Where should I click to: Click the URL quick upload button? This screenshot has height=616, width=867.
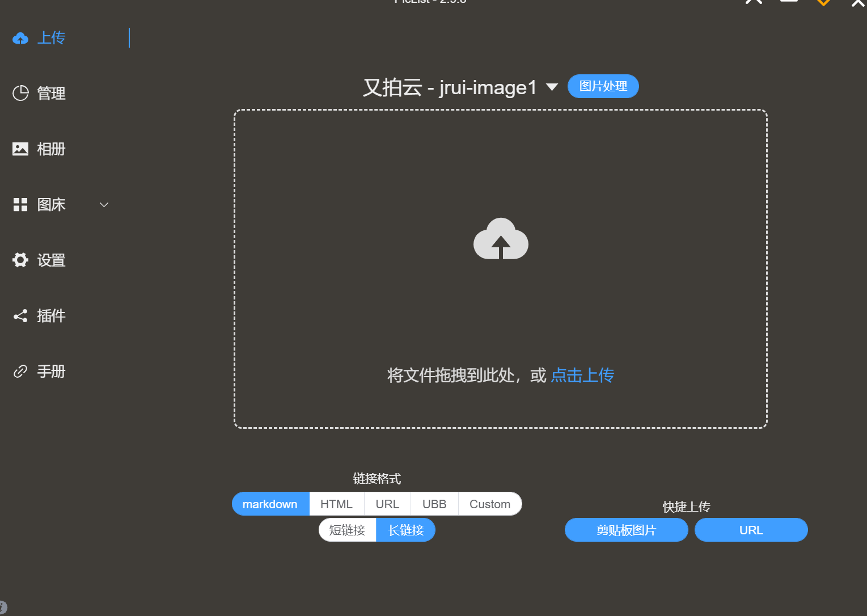click(x=751, y=530)
